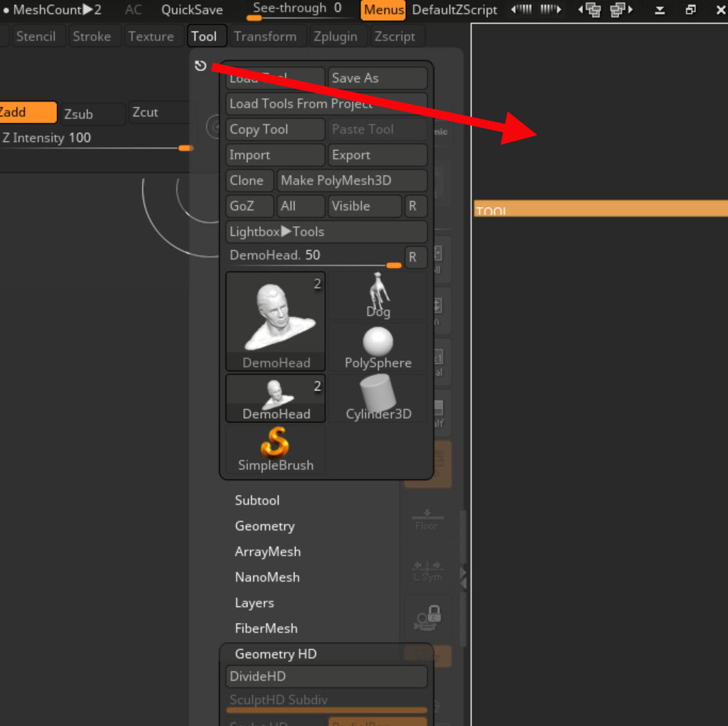The width and height of the screenshot is (728, 726).
Task: Select the Dog tool thumbnail
Action: [378, 296]
